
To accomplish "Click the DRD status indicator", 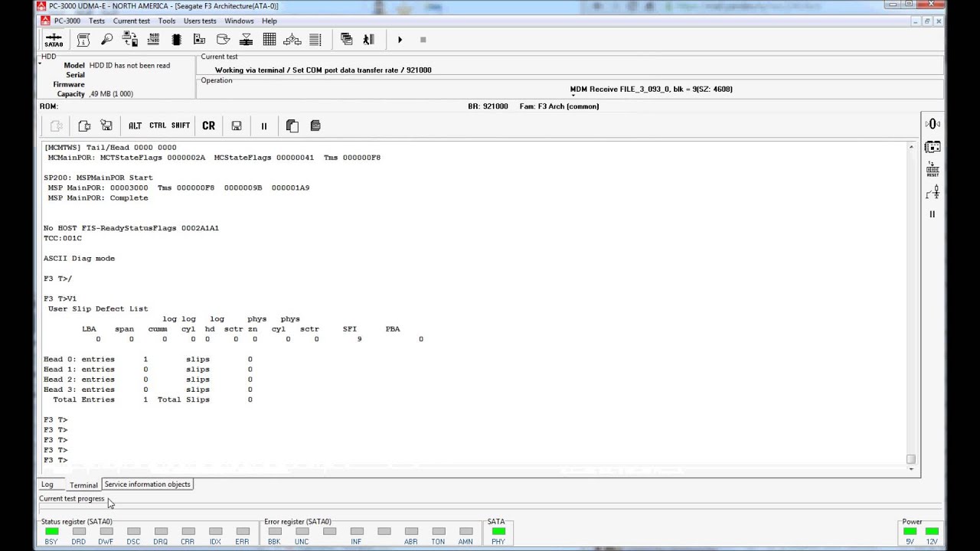I will 79,531.
